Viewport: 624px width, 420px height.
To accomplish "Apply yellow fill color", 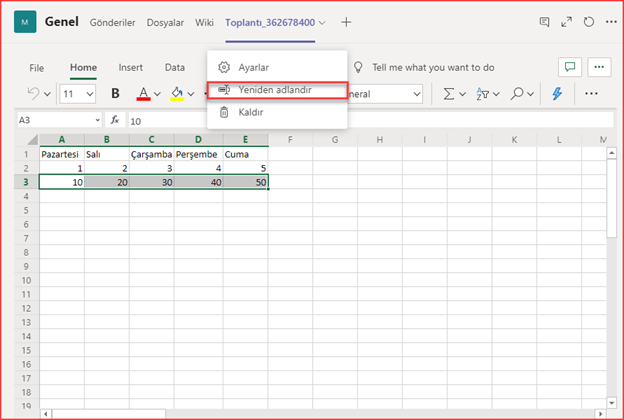I will click(177, 94).
